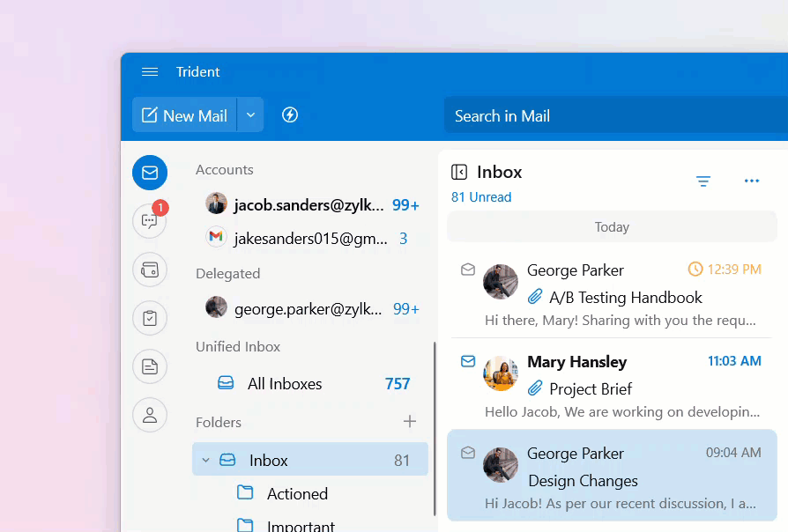Open the contacts person icon in sidebar
The height and width of the screenshot is (532, 788).
(x=150, y=415)
